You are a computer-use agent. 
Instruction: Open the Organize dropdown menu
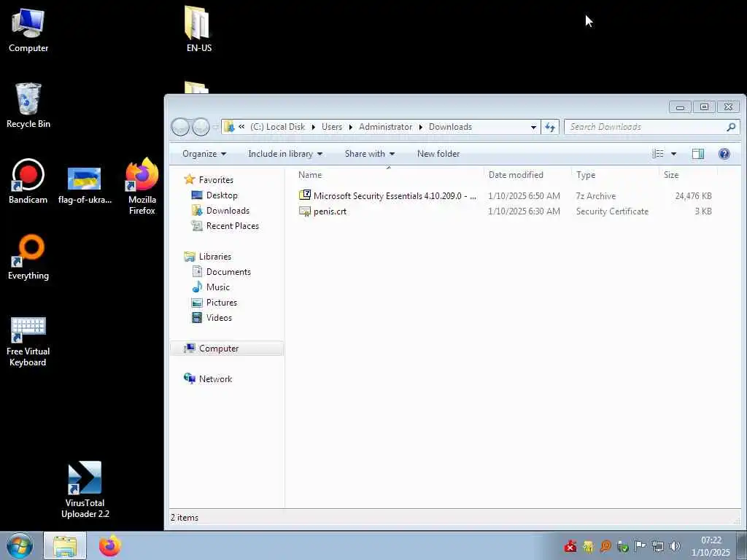(x=204, y=153)
